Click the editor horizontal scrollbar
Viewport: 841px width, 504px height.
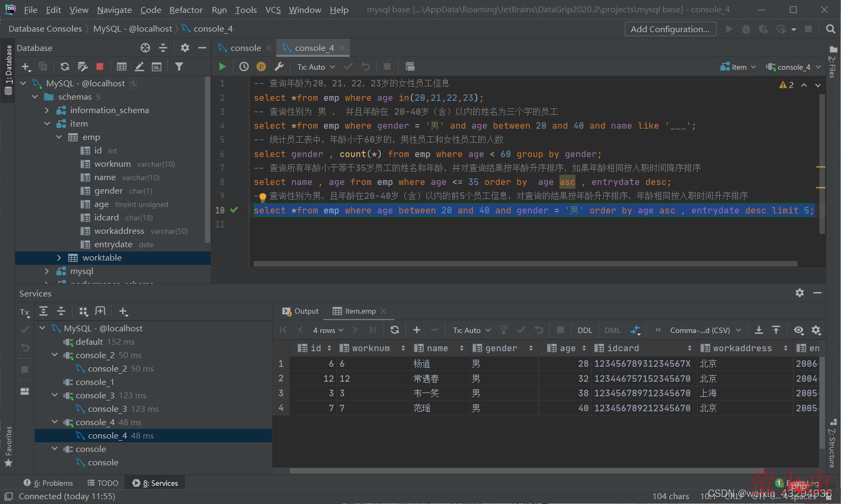point(526,264)
